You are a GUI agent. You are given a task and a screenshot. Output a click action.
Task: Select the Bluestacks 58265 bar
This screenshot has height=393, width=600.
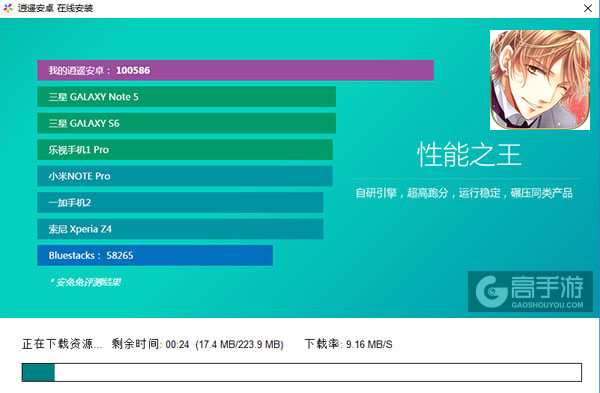(x=155, y=255)
